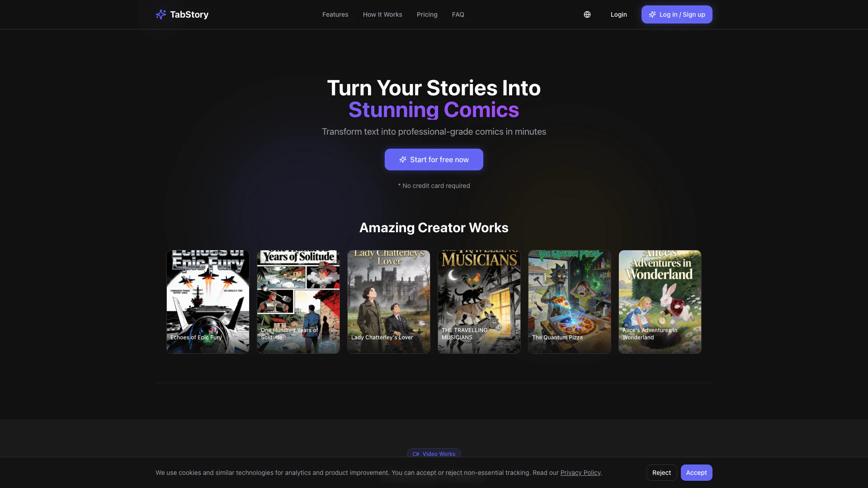
Task: Open the Pricing nav link
Action: [427, 14]
